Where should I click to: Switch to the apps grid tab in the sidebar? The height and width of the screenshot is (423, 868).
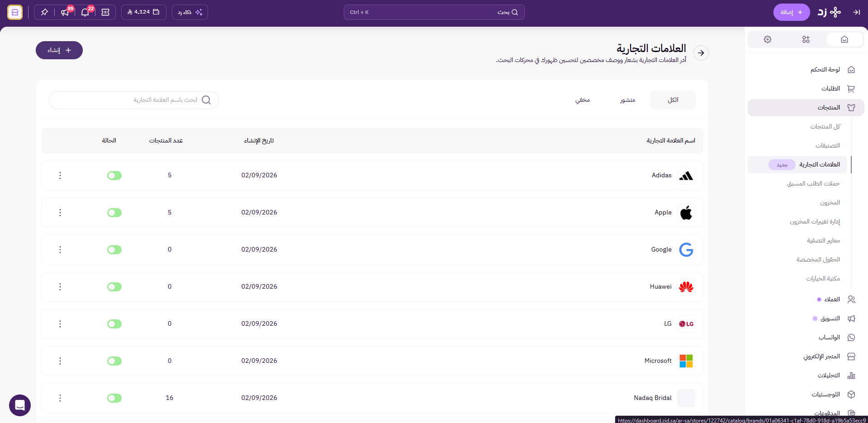tap(806, 39)
